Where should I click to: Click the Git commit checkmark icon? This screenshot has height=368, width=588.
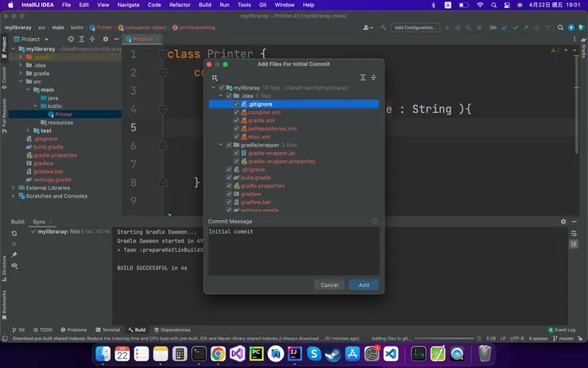point(513,28)
